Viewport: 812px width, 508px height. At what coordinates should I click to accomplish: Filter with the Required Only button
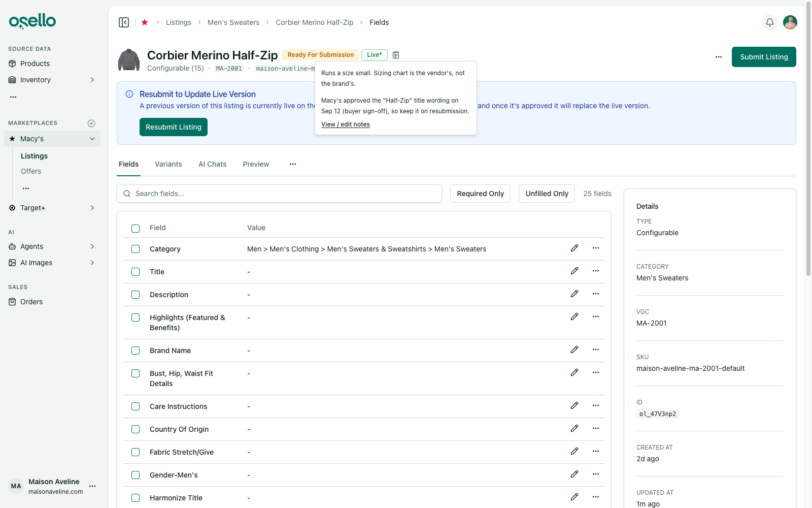(x=480, y=194)
